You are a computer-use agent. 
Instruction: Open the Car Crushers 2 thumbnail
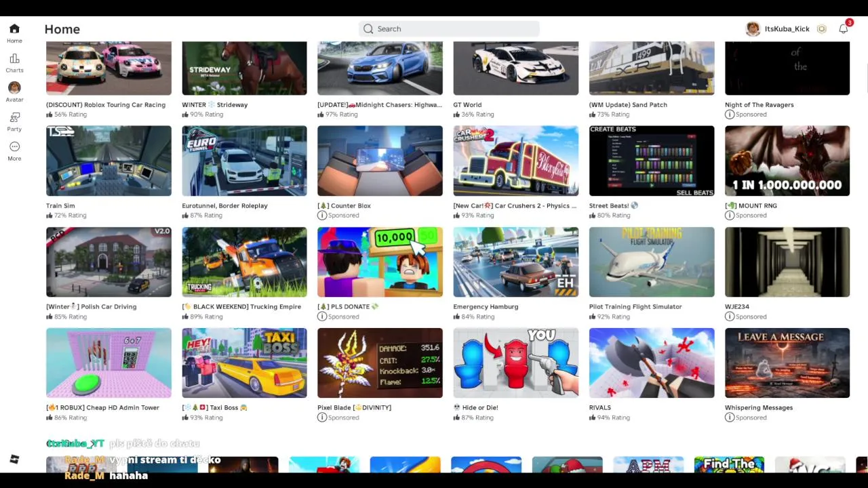point(516,161)
